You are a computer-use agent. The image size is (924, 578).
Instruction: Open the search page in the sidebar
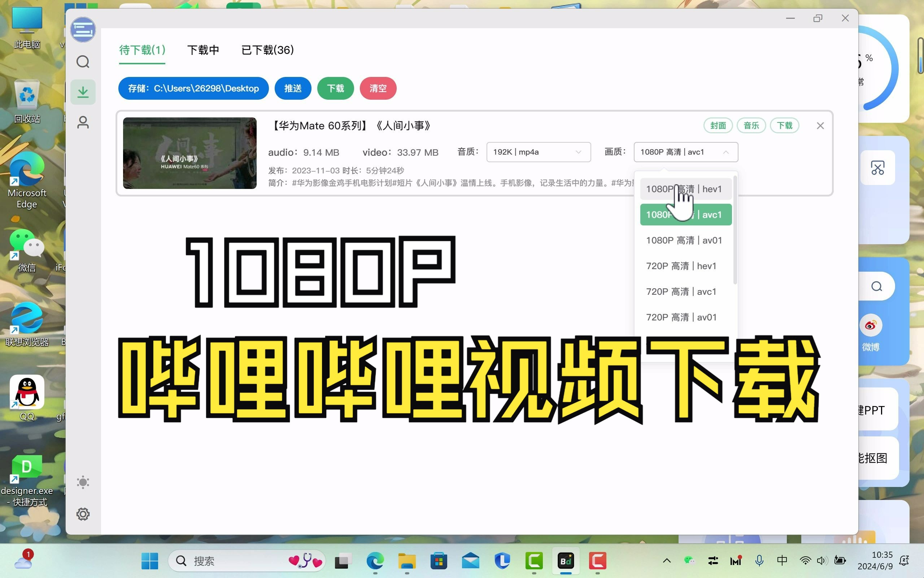point(83,61)
